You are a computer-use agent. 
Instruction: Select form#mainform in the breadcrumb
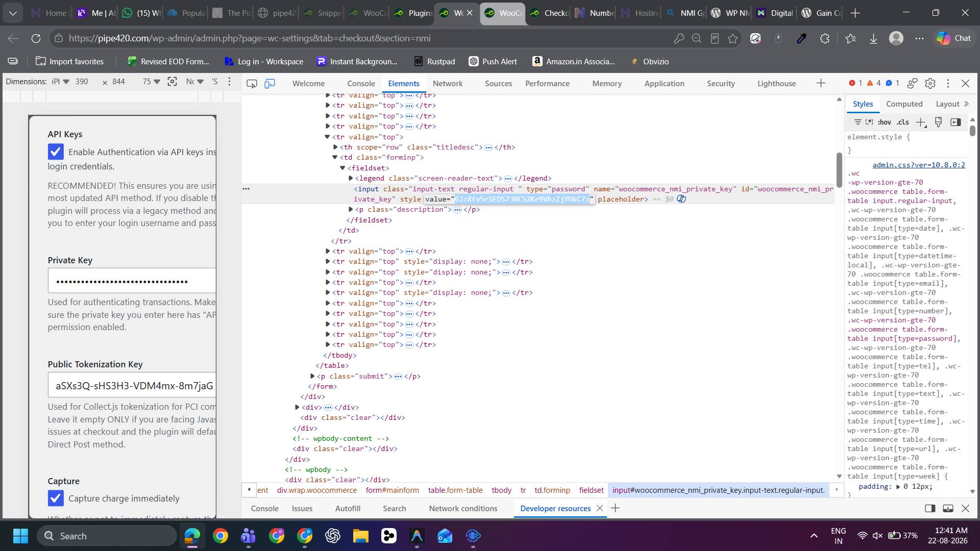(392, 490)
